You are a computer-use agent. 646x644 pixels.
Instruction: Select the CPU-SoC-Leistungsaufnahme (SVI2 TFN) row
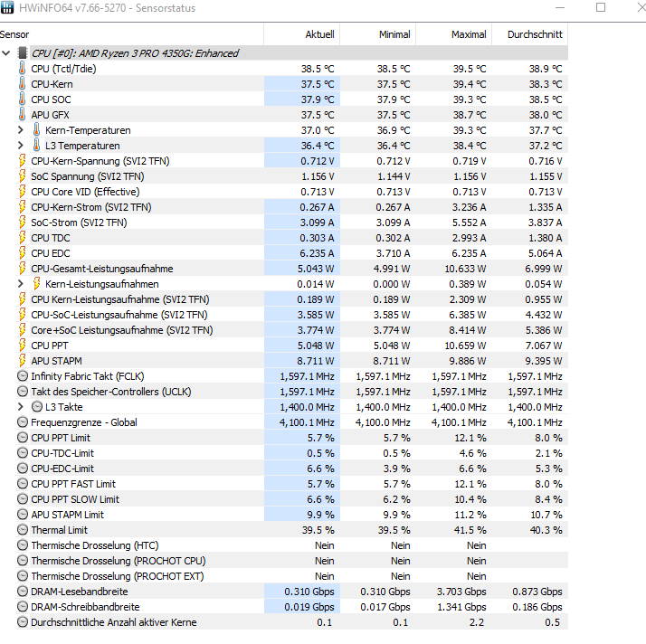point(291,315)
